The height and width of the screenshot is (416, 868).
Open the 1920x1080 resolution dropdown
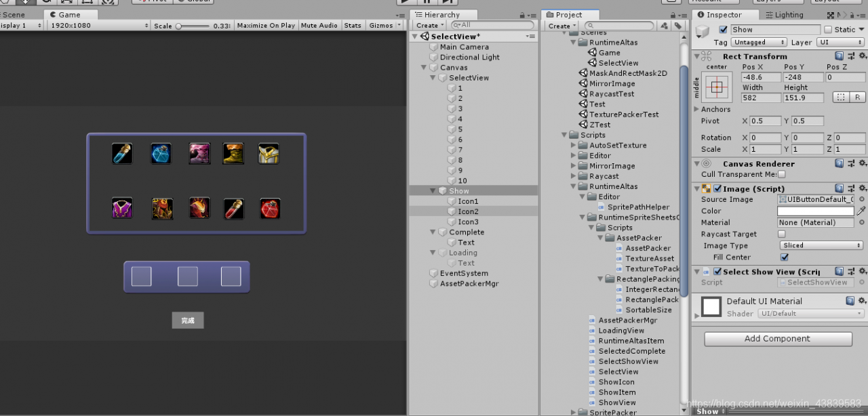click(x=99, y=26)
